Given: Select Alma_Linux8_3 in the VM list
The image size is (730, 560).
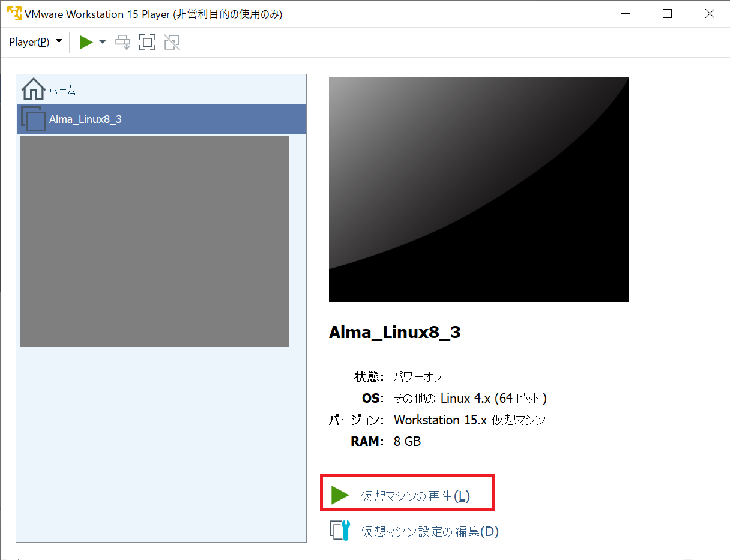Looking at the screenshot, I should click(161, 119).
